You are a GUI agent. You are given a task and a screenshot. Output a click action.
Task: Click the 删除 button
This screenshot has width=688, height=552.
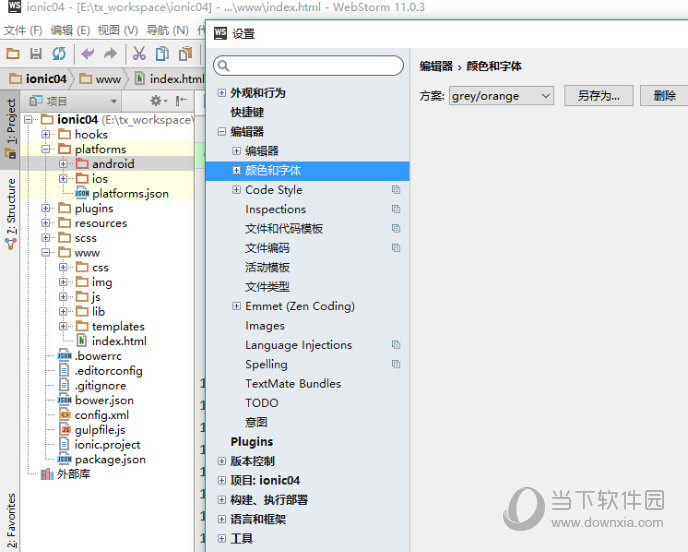coord(664,96)
